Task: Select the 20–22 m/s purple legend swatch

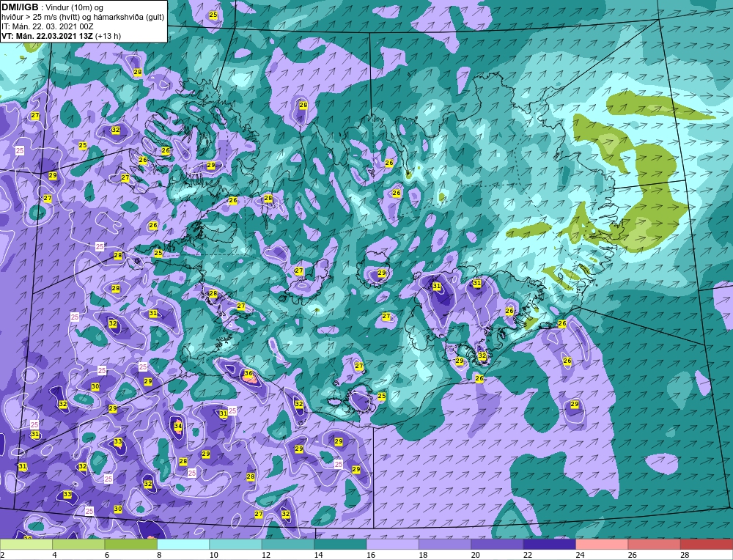Action: pos(498,544)
